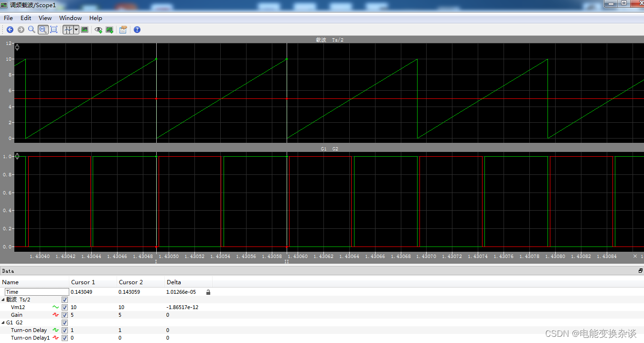This screenshot has width=644, height=343.
Task: Uncheck the Vm12 signal checkbox
Action: [64, 307]
